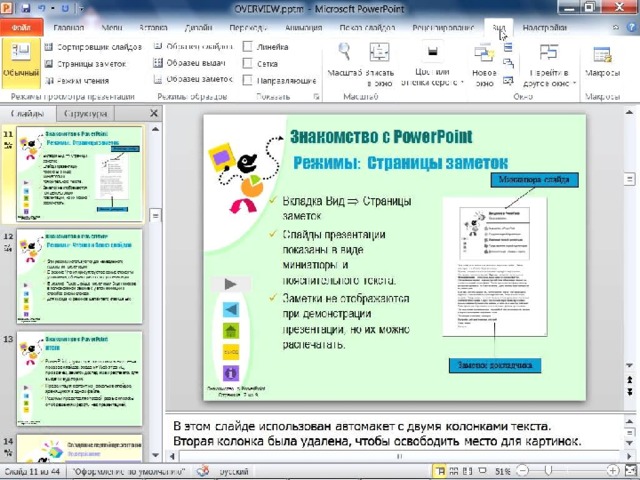Open the Файл tab

click(x=21, y=27)
